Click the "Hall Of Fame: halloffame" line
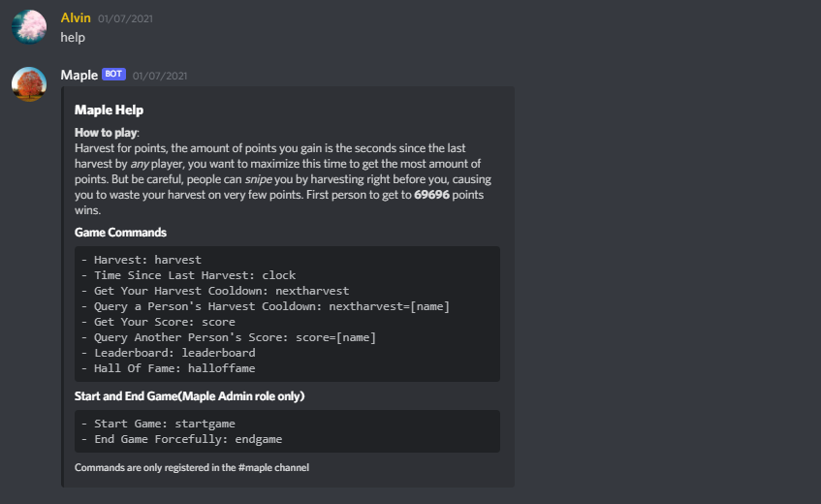Image resolution: width=821 pixels, height=504 pixels. pos(169,368)
